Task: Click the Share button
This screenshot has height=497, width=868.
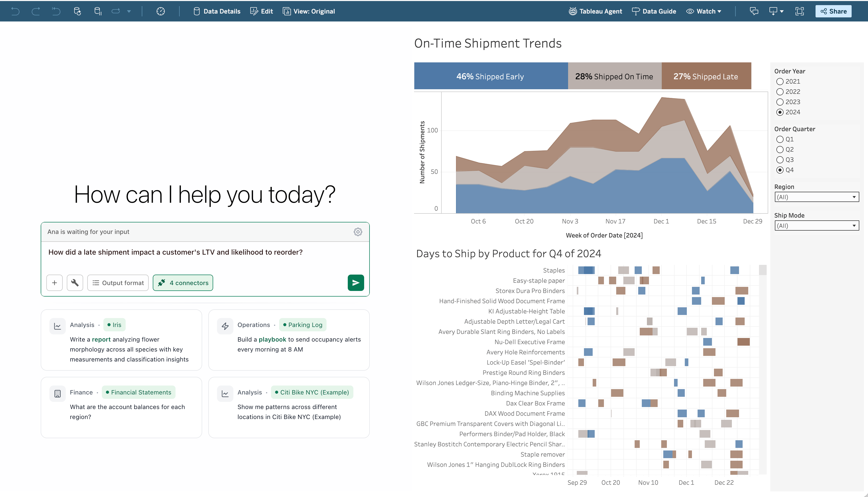Action: pos(833,11)
